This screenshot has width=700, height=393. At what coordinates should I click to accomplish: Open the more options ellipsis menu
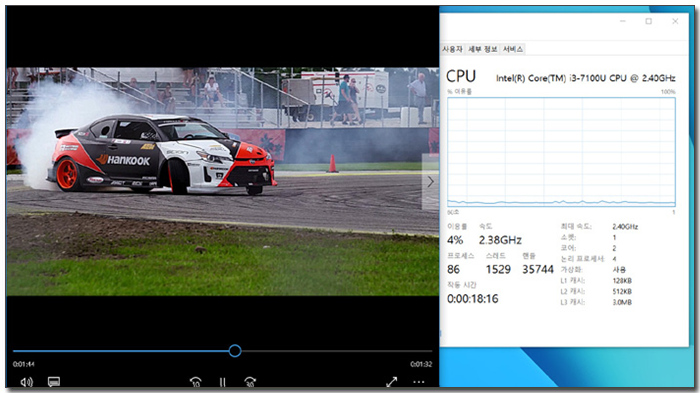tap(419, 382)
